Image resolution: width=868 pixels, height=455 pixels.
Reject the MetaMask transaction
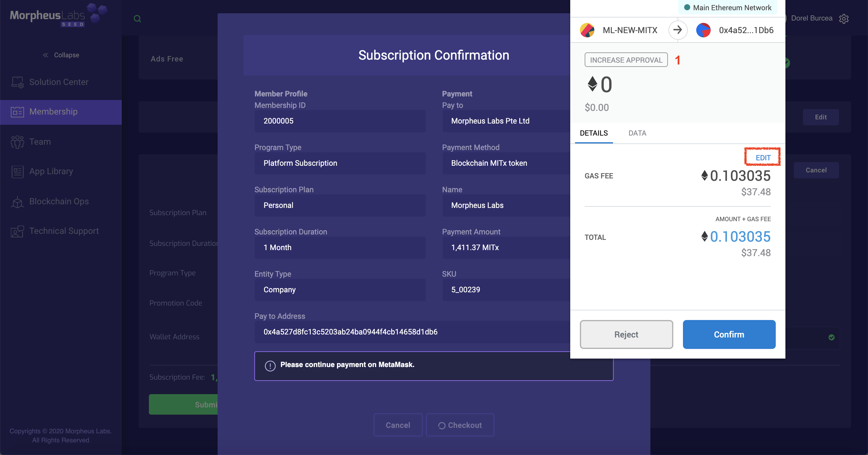(x=626, y=334)
